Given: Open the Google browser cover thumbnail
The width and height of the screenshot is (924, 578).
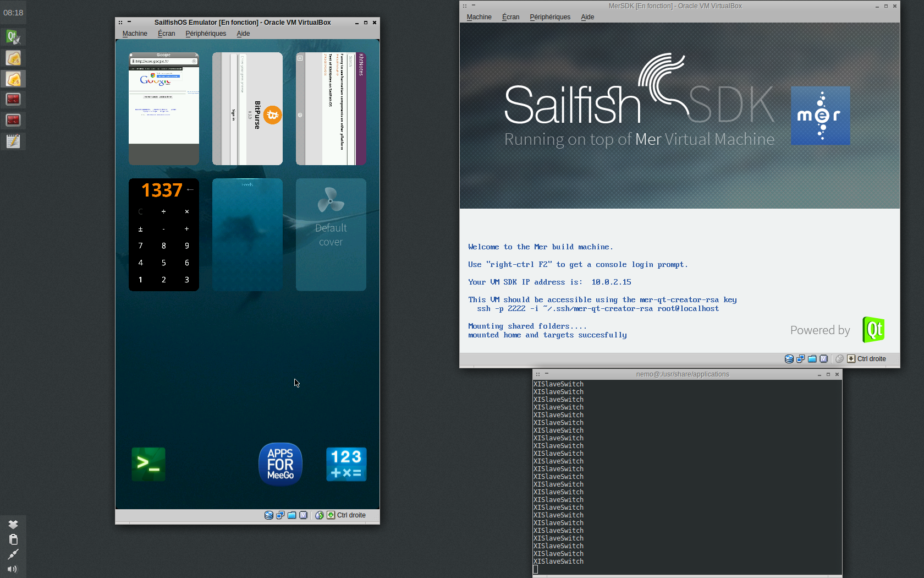Looking at the screenshot, I should pos(164,109).
